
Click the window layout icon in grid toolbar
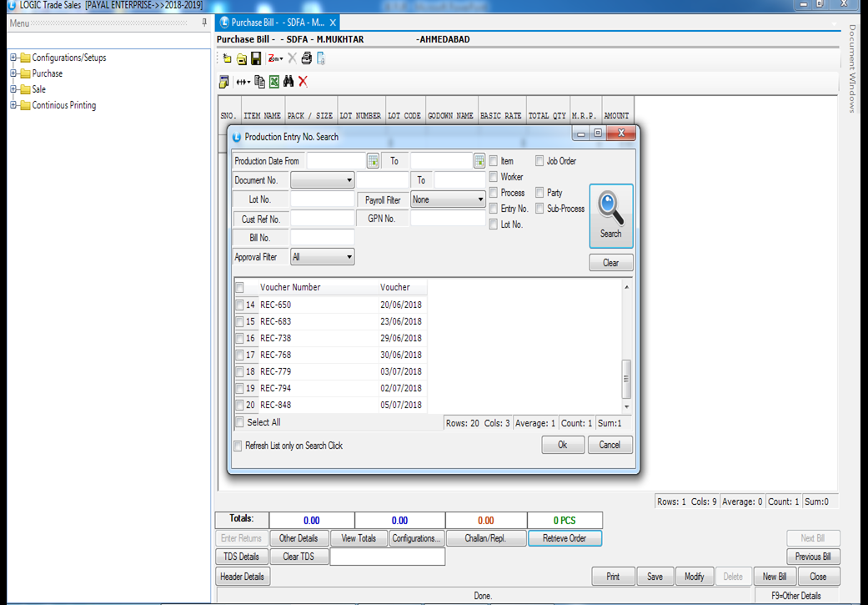click(x=223, y=82)
